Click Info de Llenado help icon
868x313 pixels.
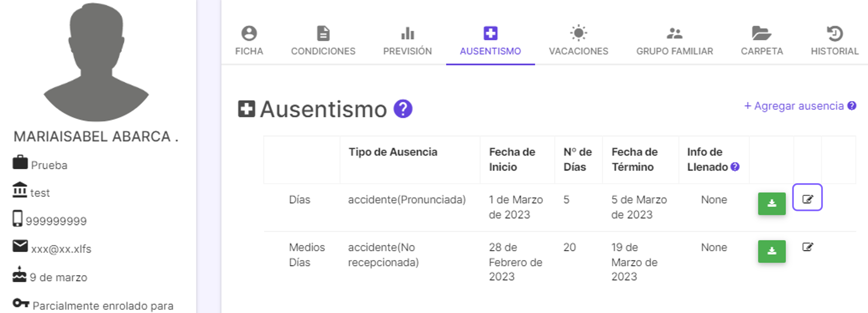coord(735,167)
